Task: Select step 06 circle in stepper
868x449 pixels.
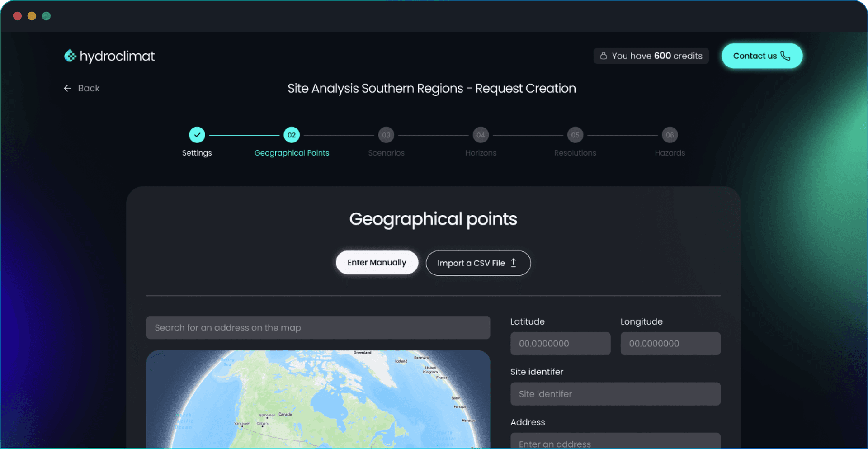Action: coord(670,135)
